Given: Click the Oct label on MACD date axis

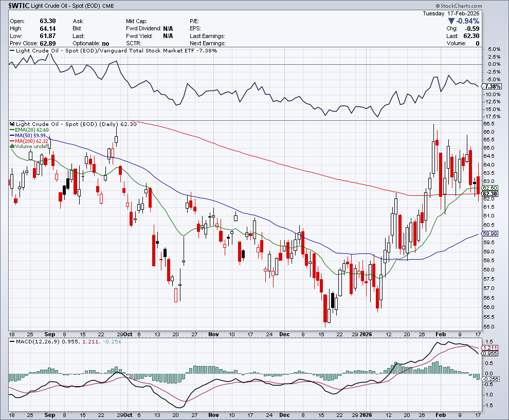Looking at the screenshot, I should tap(128, 415).
